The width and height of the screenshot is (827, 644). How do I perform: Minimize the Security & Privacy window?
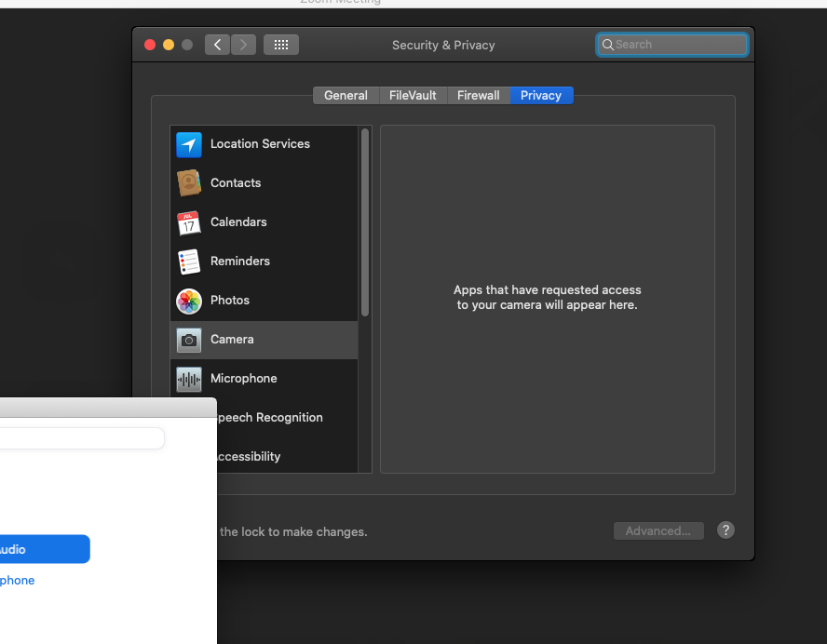(x=169, y=45)
